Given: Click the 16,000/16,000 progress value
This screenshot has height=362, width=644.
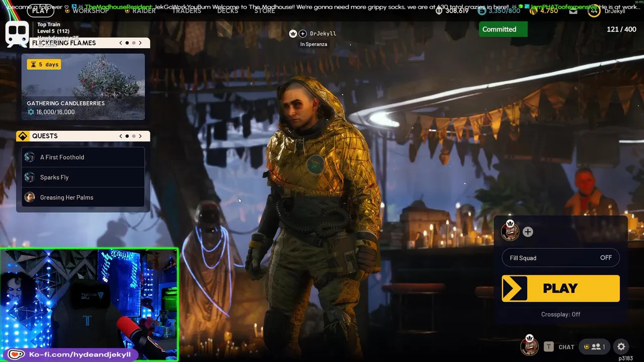Looking at the screenshot, I should (55, 112).
